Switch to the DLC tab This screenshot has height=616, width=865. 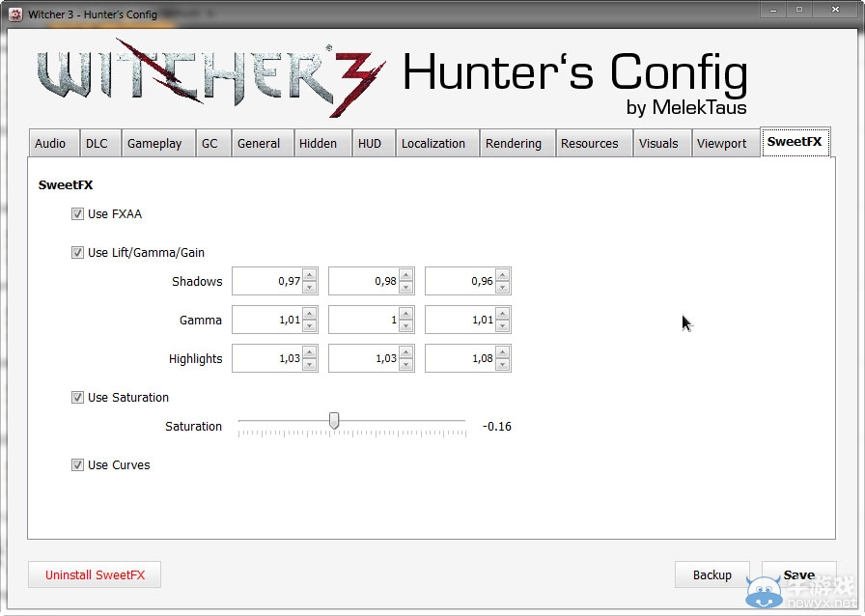pyautogui.click(x=100, y=144)
